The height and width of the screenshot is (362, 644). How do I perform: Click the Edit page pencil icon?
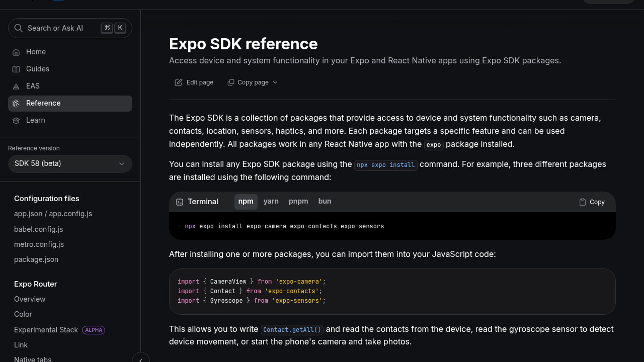click(178, 82)
